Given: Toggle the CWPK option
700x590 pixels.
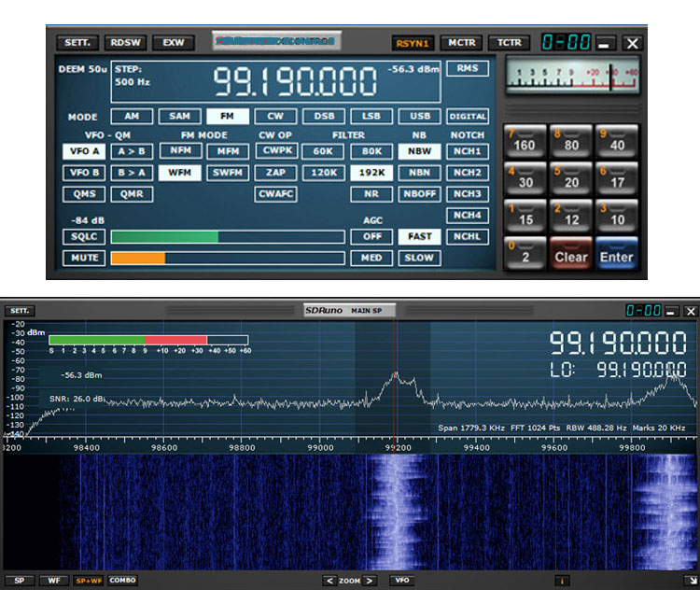Looking at the screenshot, I should (277, 150).
